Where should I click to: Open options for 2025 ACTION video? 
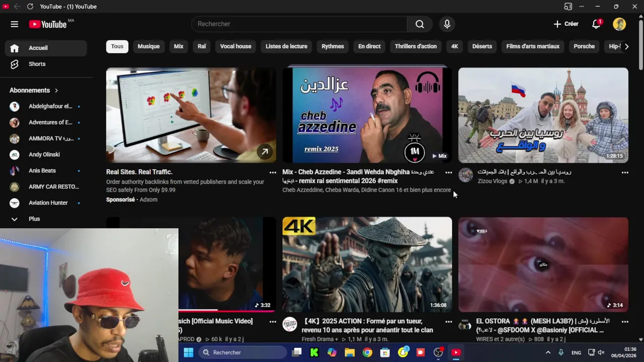click(449, 322)
